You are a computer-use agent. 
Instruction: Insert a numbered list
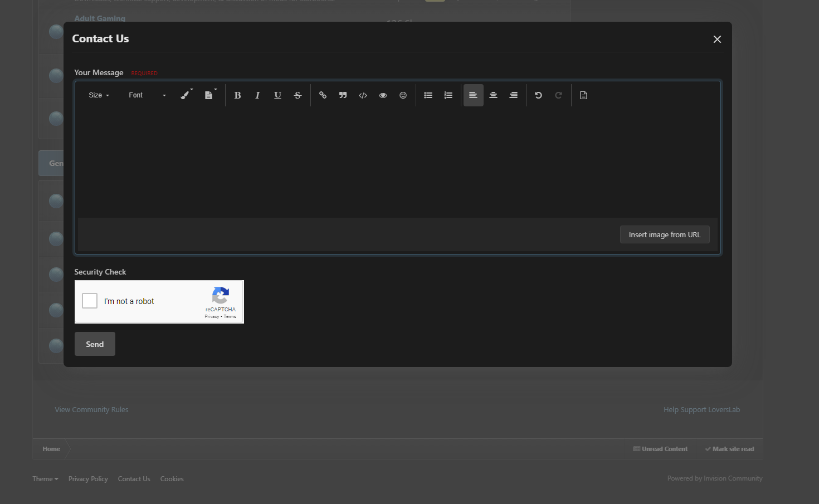coord(448,95)
